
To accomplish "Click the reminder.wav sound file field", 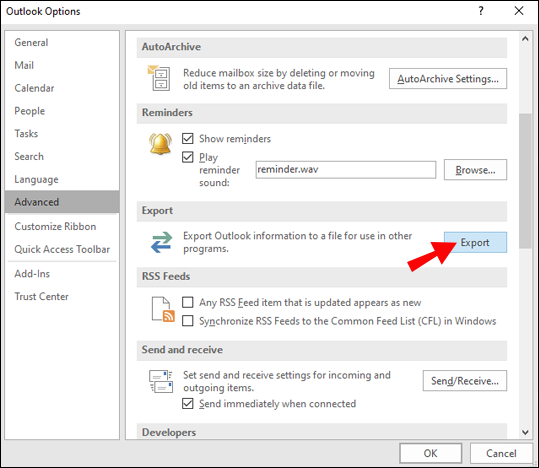I will point(345,170).
